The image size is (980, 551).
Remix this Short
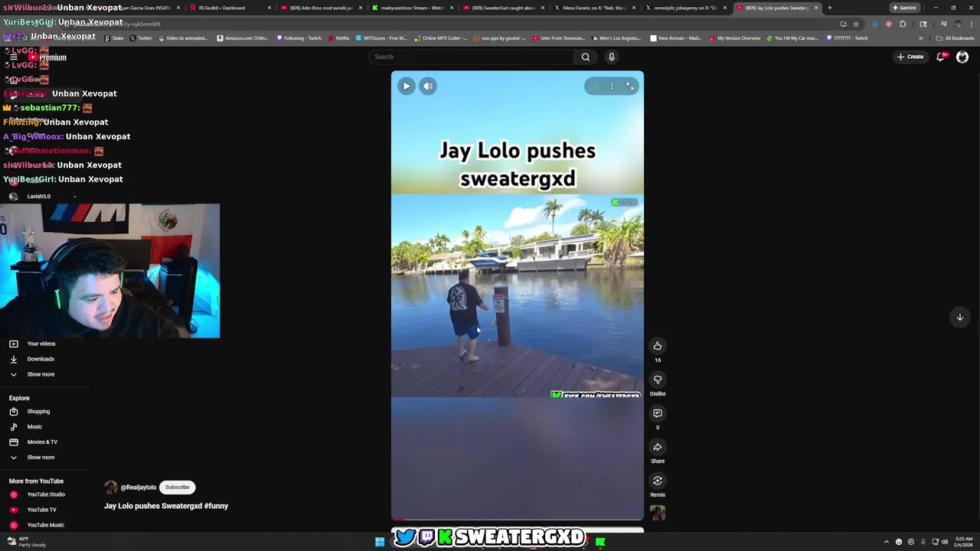click(x=657, y=481)
